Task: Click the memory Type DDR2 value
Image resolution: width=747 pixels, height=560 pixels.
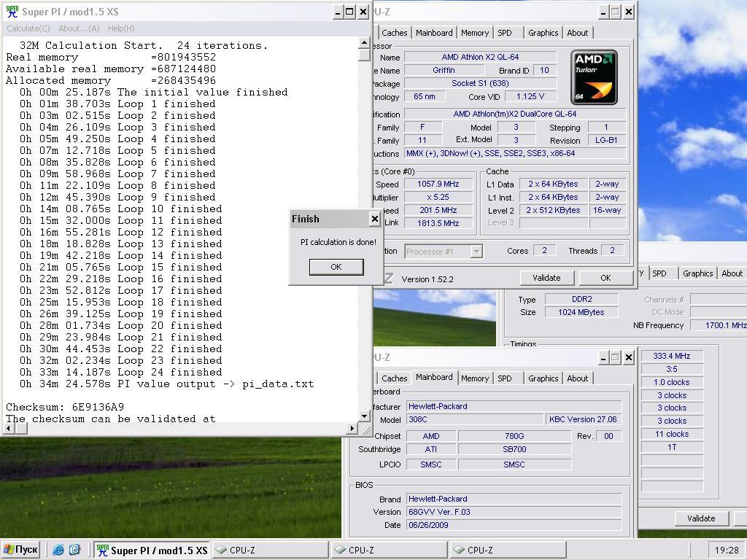Action: [x=581, y=299]
